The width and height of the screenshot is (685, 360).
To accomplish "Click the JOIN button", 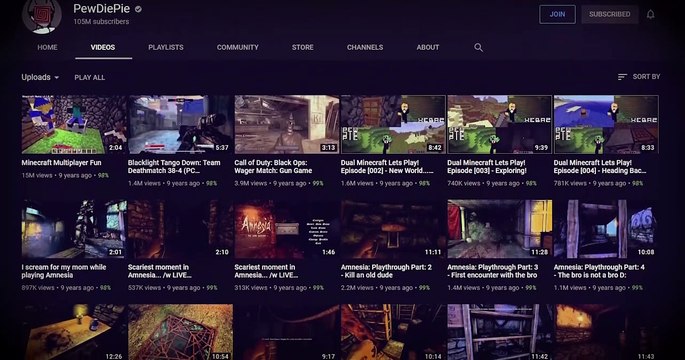I will click(557, 14).
